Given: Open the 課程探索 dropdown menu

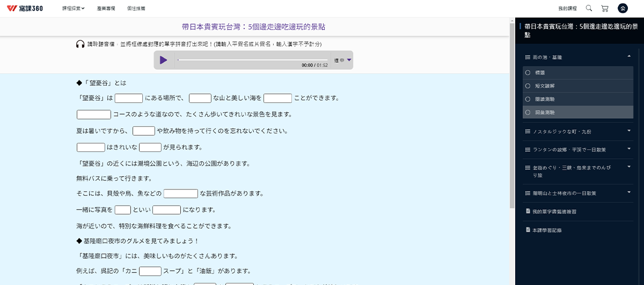Looking at the screenshot, I should [x=73, y=9].
